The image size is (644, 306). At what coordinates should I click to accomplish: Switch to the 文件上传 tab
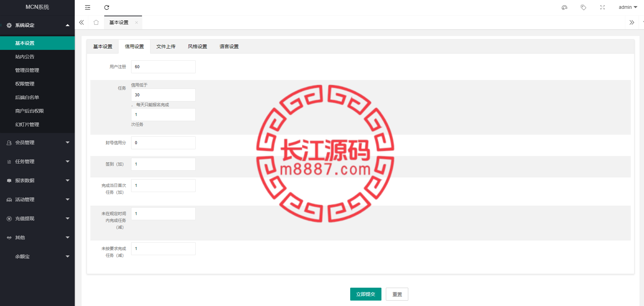click(166, 46)
